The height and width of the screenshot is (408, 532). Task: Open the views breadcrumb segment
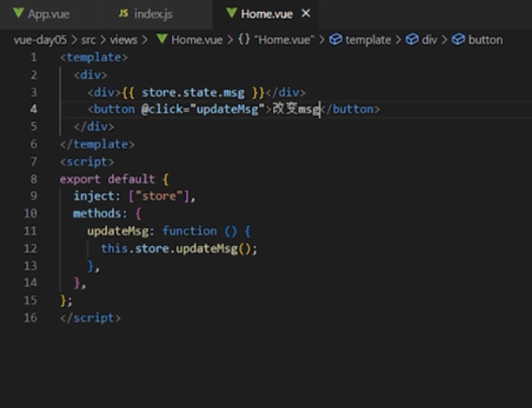click(x=124, y=40)
